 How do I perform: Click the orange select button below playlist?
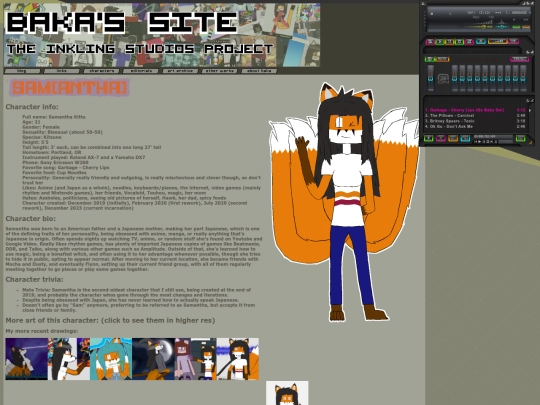pyautogui.click(x=453, y=138)
